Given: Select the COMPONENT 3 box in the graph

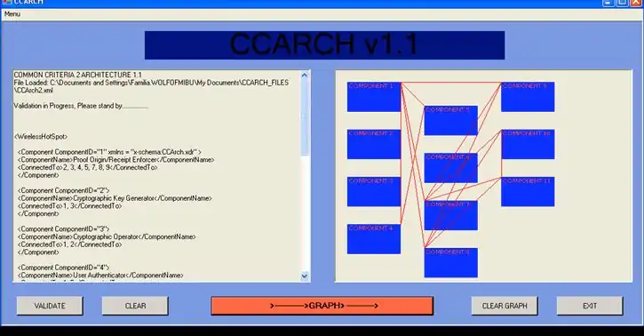Looking at the screenshot, I should (x=374, y=191).
